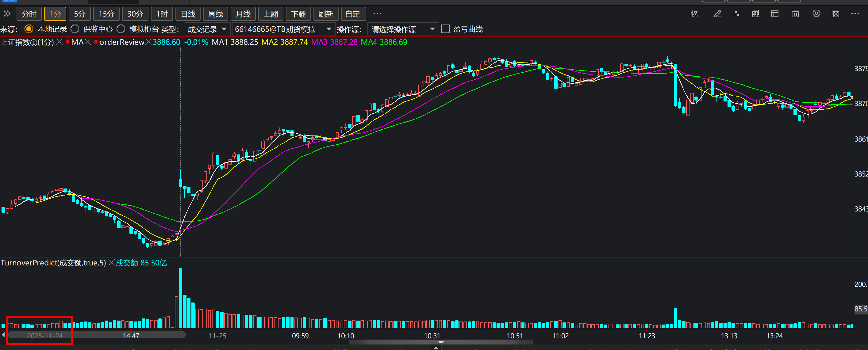Enable the 盈亏曲线 checkbox
Screen dimensions: 868x350
(x=445, y=29)
